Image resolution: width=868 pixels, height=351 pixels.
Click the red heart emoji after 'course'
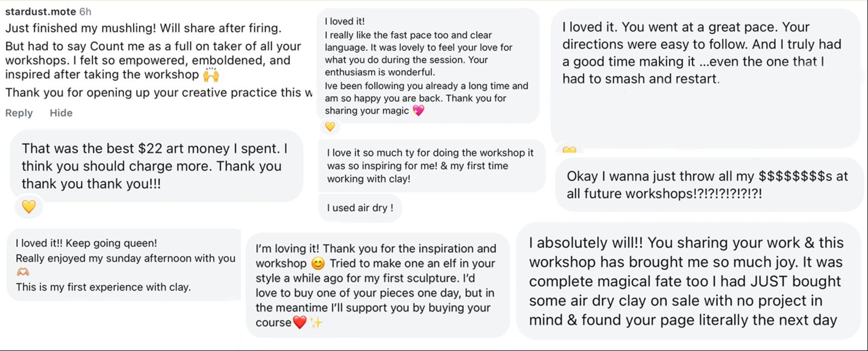pos(300,323)
